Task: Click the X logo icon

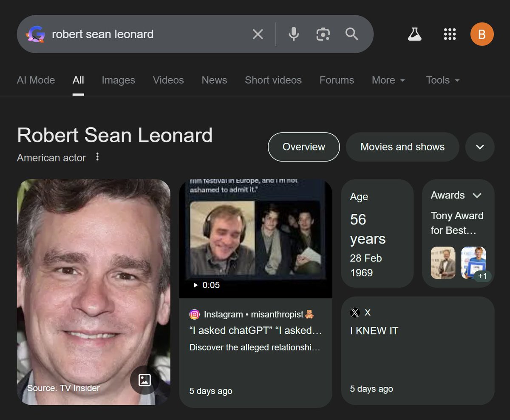Action: [x=355, y=312]
